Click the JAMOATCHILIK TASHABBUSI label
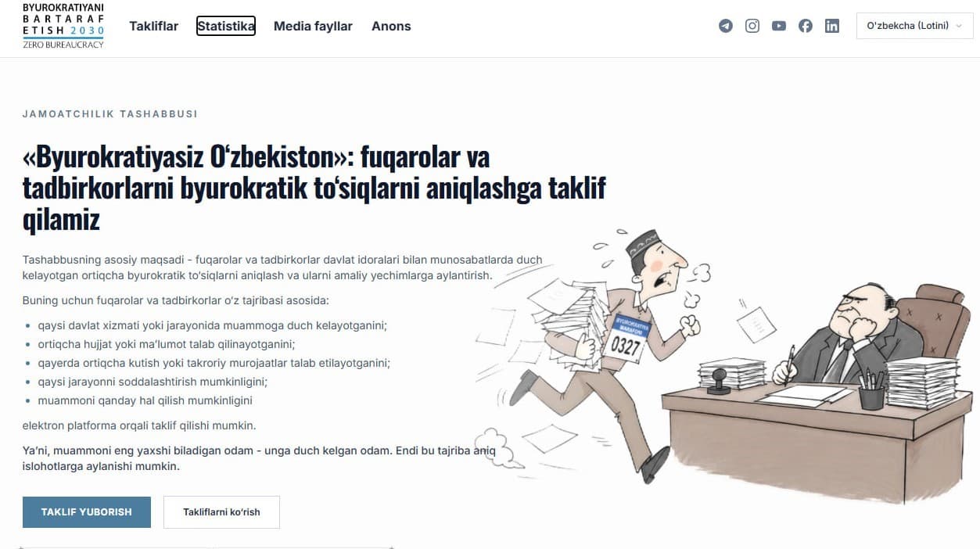 (x=110, y=114)
